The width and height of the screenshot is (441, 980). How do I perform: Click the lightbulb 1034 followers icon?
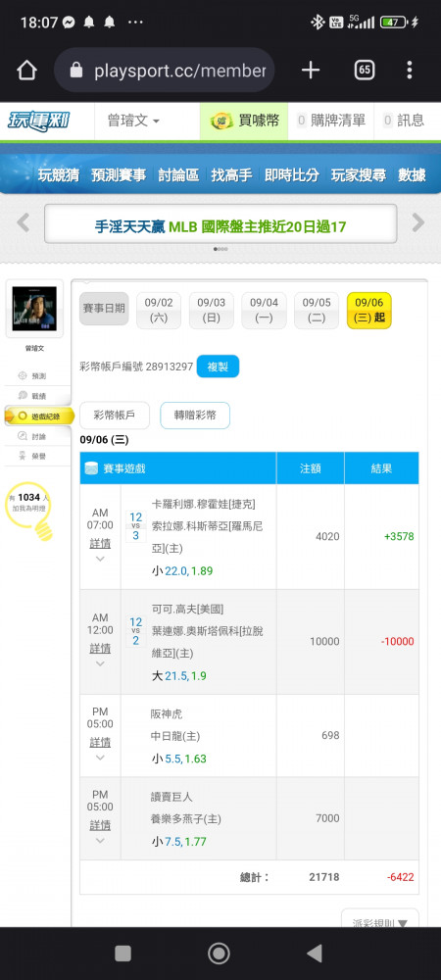pos(33,510)
